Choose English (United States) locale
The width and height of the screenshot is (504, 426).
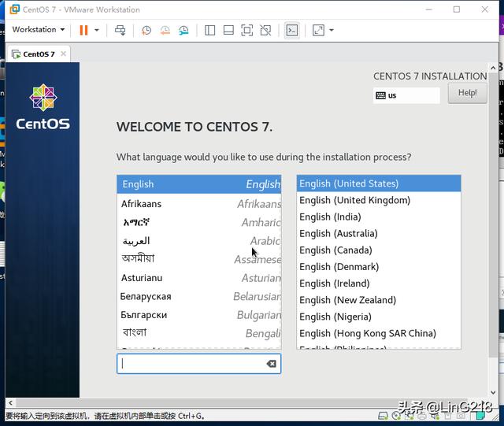click(379, 183)
